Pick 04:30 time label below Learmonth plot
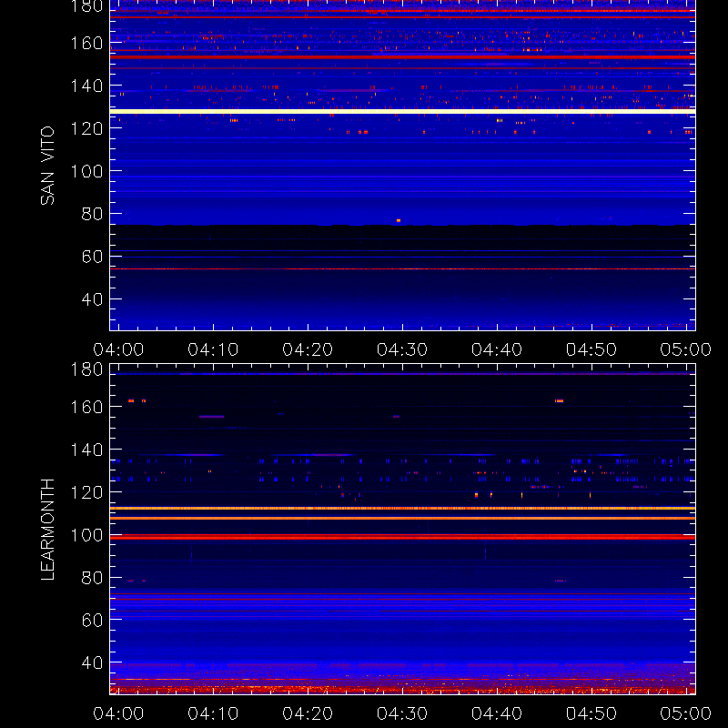Screen dimensions: 728x728 tap(402, 713)
